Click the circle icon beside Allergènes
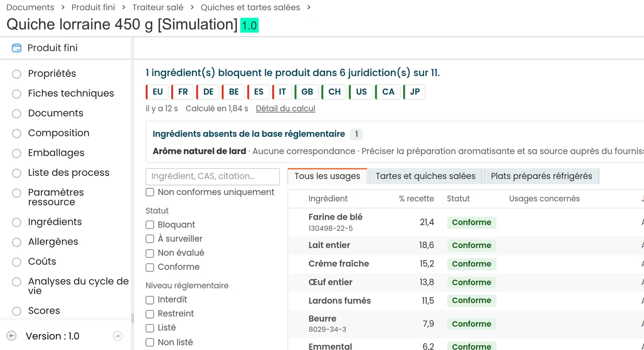This screenshot has width=644, height=350. click(x=17, y=242)
